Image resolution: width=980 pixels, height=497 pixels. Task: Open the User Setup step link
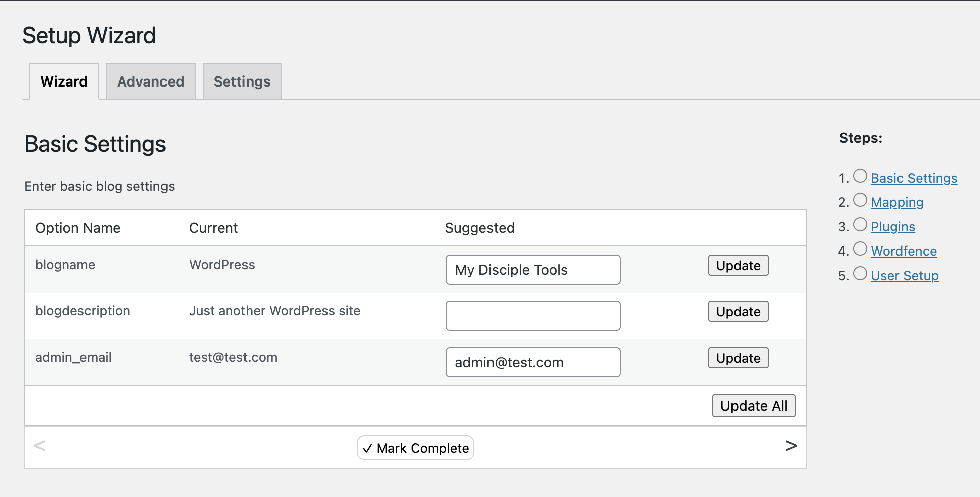[905, 276]
